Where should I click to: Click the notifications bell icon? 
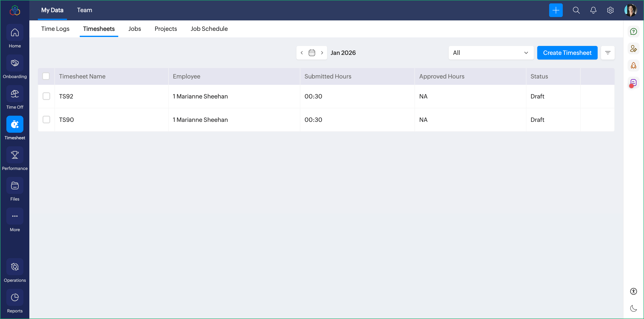[593, 10]
